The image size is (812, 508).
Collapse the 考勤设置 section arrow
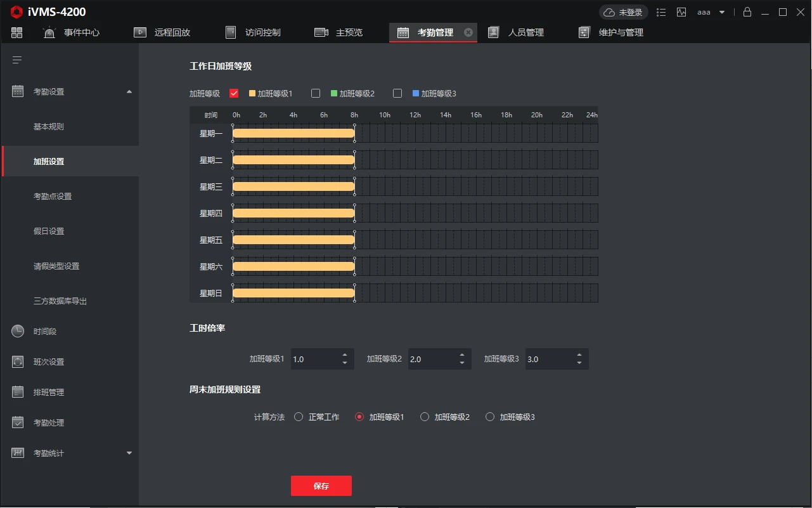129,91
